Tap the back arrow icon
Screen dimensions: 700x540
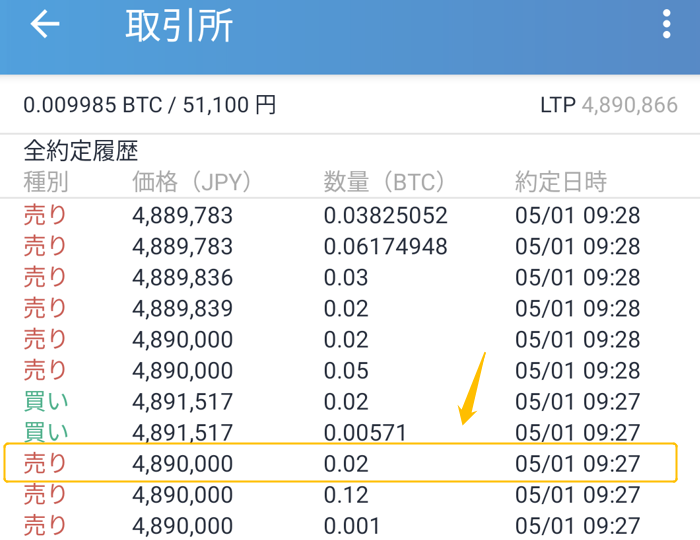coord(45,24)
